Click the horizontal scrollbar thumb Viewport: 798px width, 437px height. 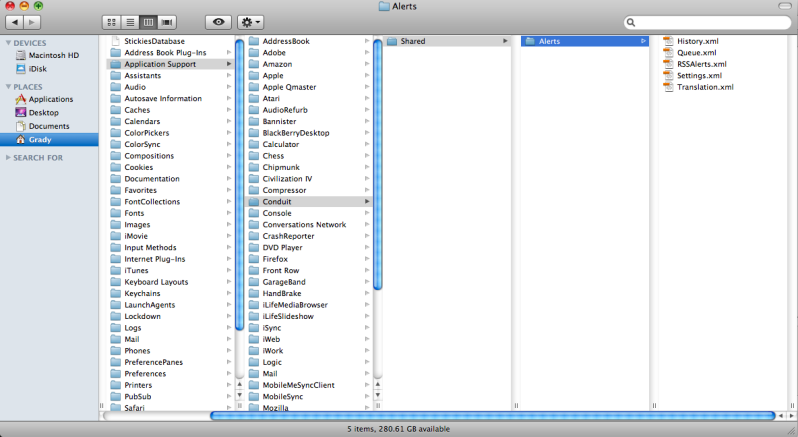pyautogui.click(x=493, y=416)
